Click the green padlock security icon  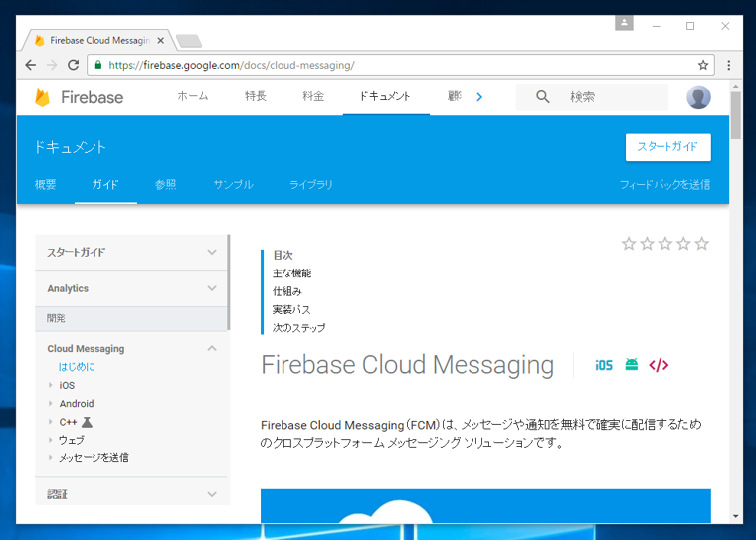click(x=98, y=65)
